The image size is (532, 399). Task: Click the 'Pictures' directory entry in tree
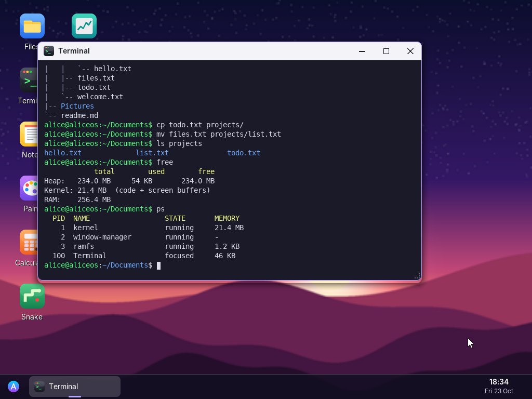[x=77, y=106]
